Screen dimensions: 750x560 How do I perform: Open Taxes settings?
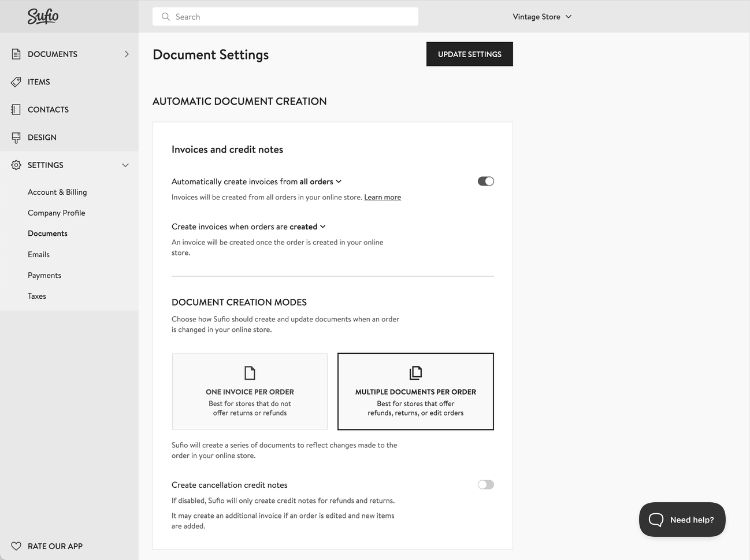pos(37,296)
